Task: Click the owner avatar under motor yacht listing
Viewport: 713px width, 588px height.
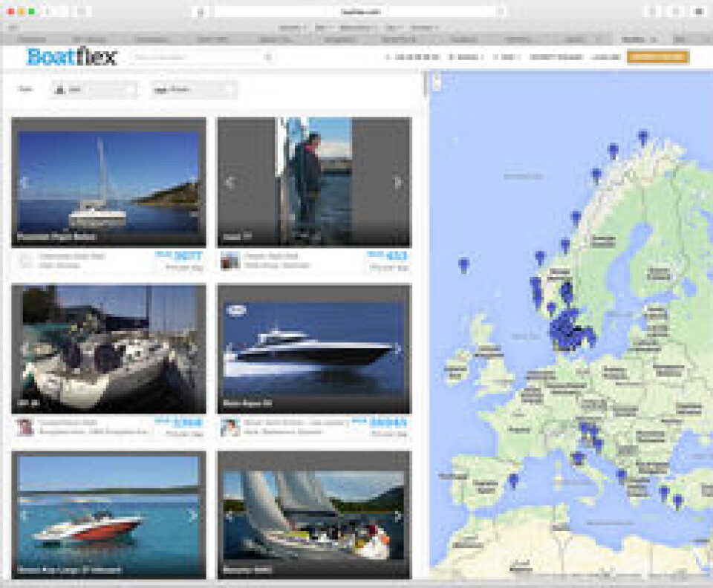Action: coord(229,427)
